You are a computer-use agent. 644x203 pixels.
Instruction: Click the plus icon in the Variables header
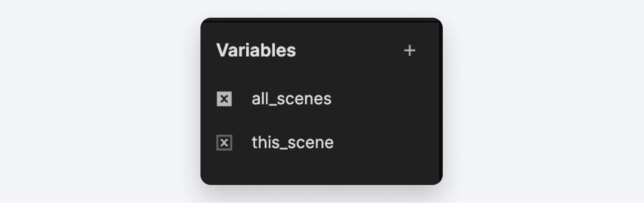[410, 51]
